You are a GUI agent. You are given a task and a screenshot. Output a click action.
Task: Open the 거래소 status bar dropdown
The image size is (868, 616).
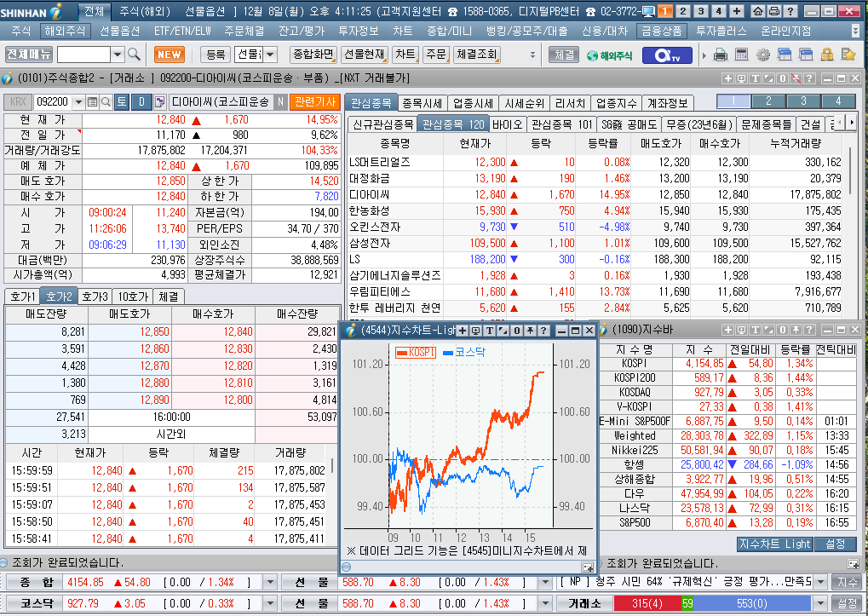coord(820,603)
